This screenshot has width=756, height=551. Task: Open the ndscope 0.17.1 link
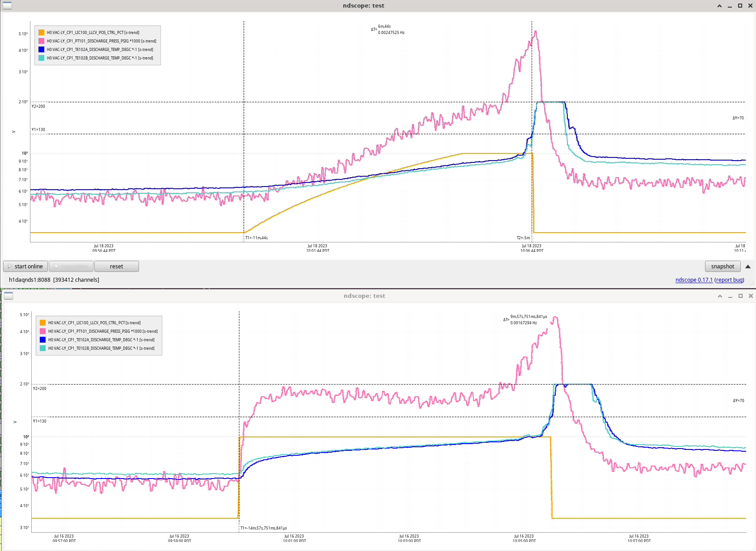(694, 280)
